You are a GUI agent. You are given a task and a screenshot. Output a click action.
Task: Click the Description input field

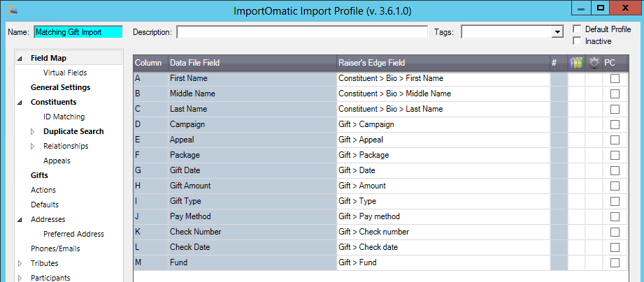pyautogui.click(x=302, y=32)
